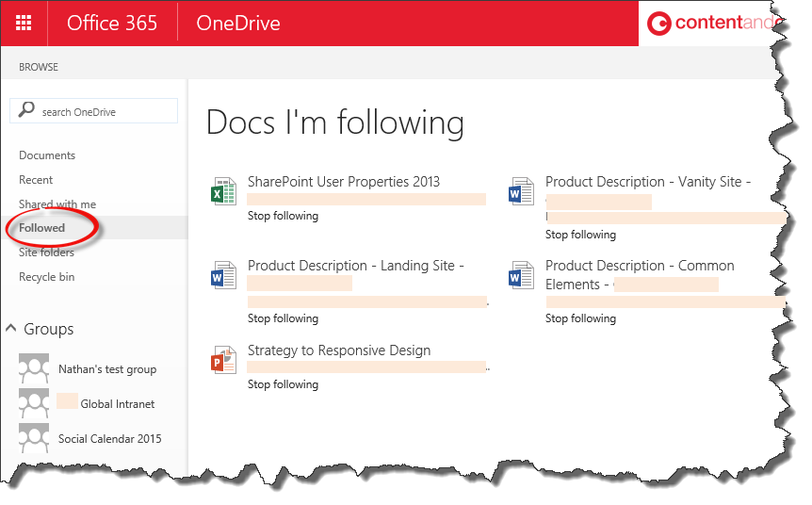Click the magnifier icon in search box
812x505 pixels.
[26, 110]
